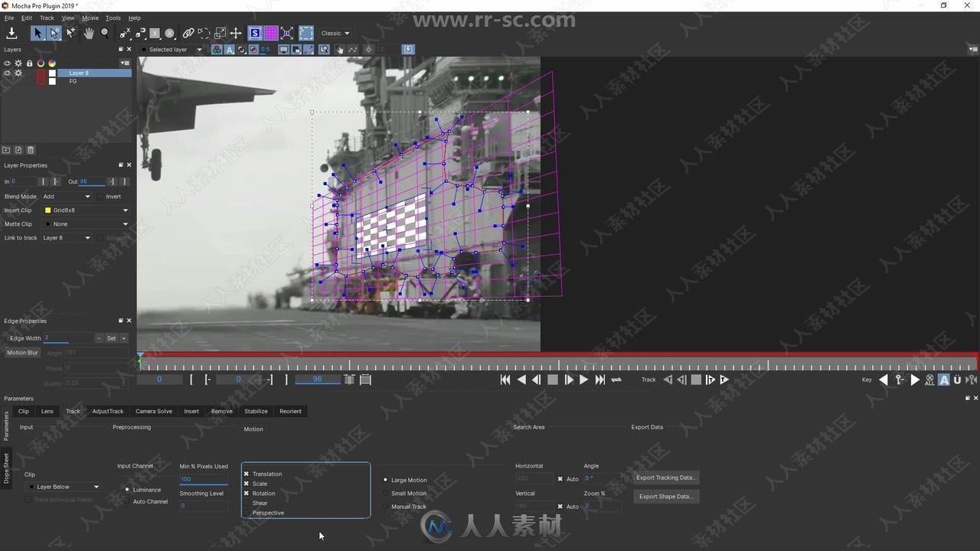Click Export Tracking Data button
This screenshot has height=551, width=980.
click(665, 478)
